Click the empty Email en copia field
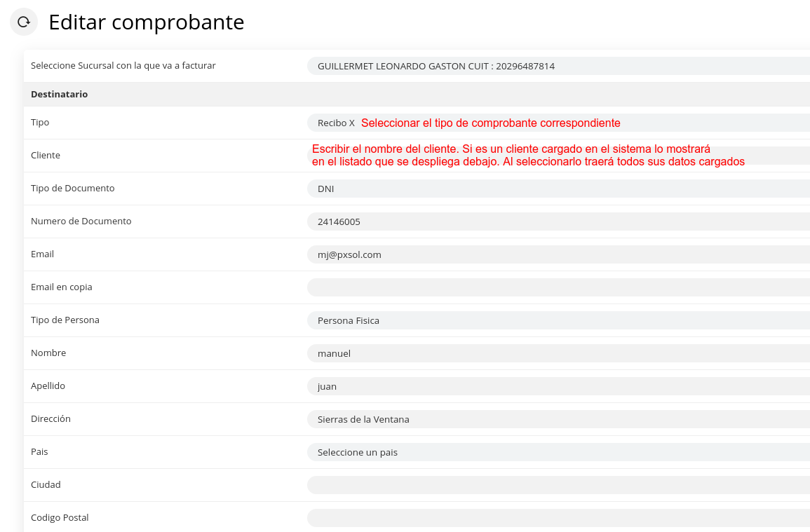The width and height of the screenshot is (810, 532). pos(558,287)
